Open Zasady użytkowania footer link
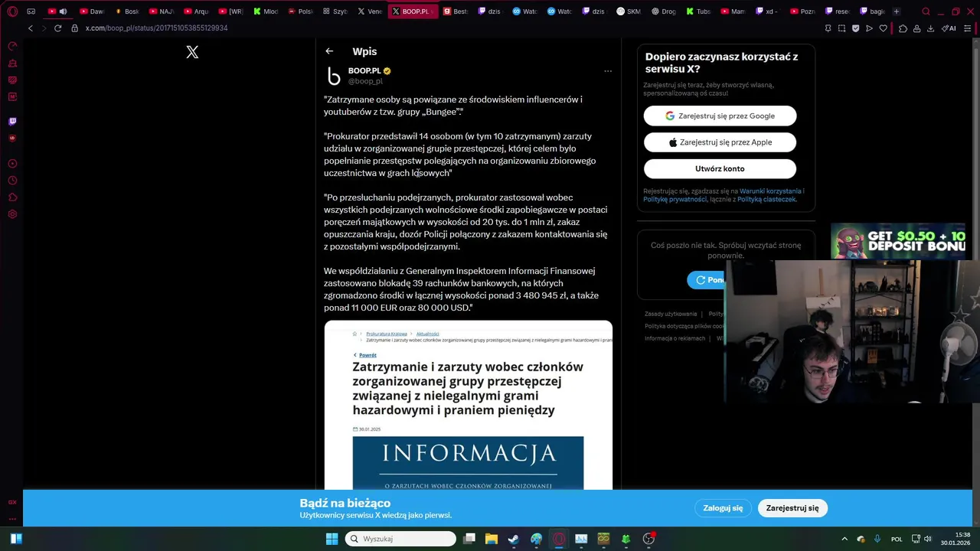980x551 pixels. (x=671, y=314)
